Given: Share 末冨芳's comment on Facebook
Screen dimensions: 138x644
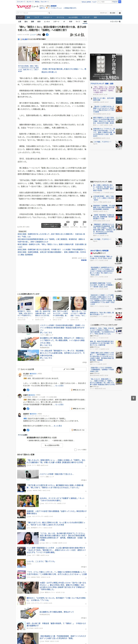Looking at the screenshot, I should click(28, 409).
